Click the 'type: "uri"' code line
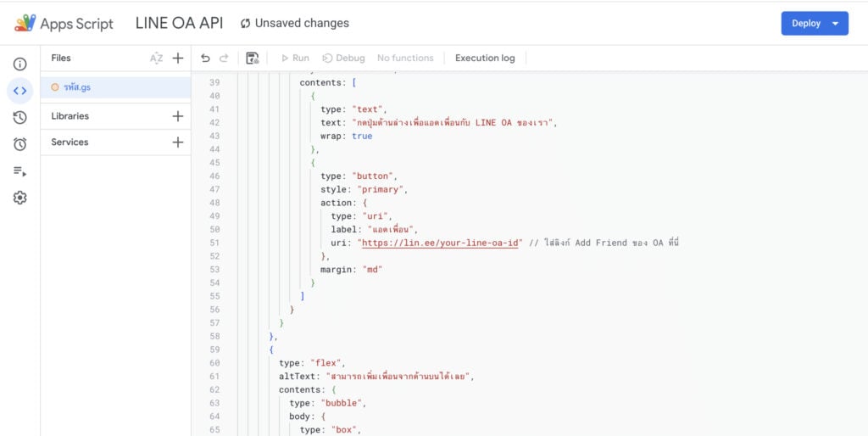 tap(361, 216)
